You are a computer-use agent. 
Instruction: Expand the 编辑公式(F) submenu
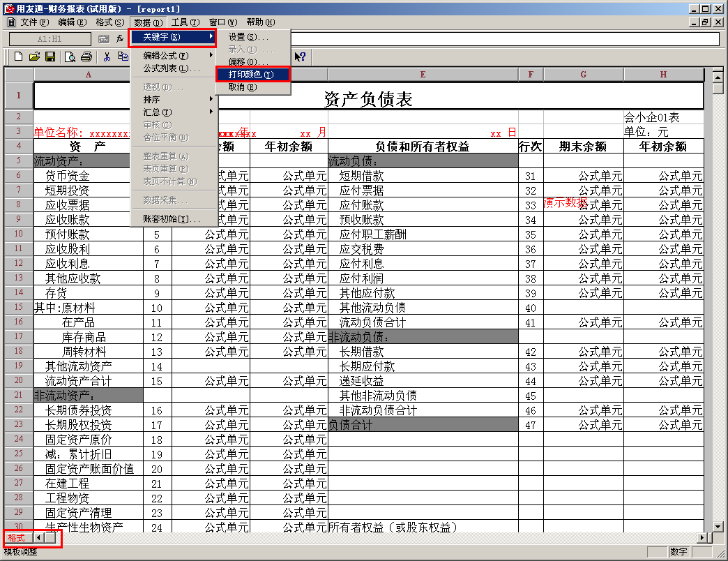click(173, 56)
